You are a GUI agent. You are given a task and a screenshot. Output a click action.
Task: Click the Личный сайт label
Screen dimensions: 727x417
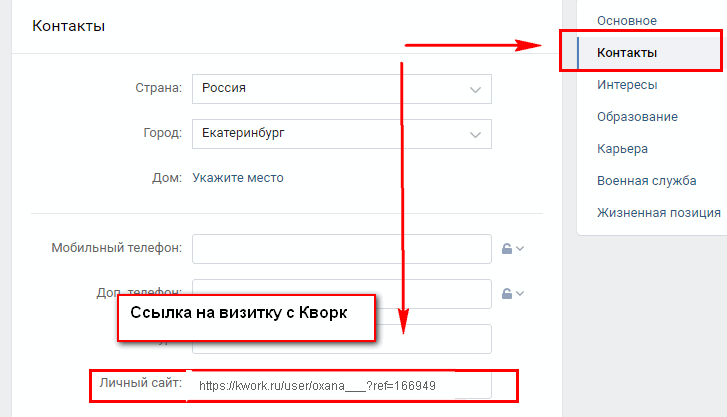pos(140,383)
